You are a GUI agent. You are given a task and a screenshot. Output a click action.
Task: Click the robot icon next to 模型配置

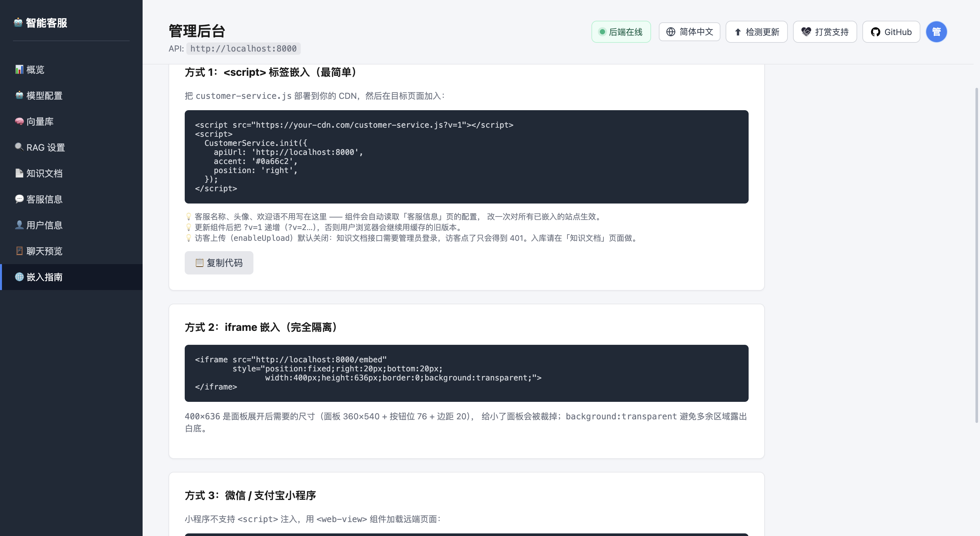19,95
